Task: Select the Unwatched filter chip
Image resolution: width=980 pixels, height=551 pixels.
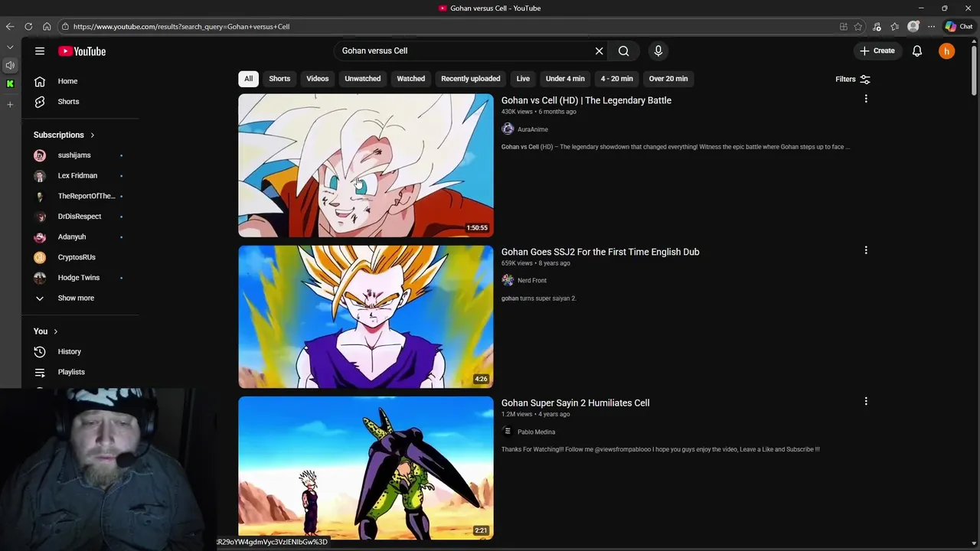Action: pyautogui.click(x=363, y=79)
